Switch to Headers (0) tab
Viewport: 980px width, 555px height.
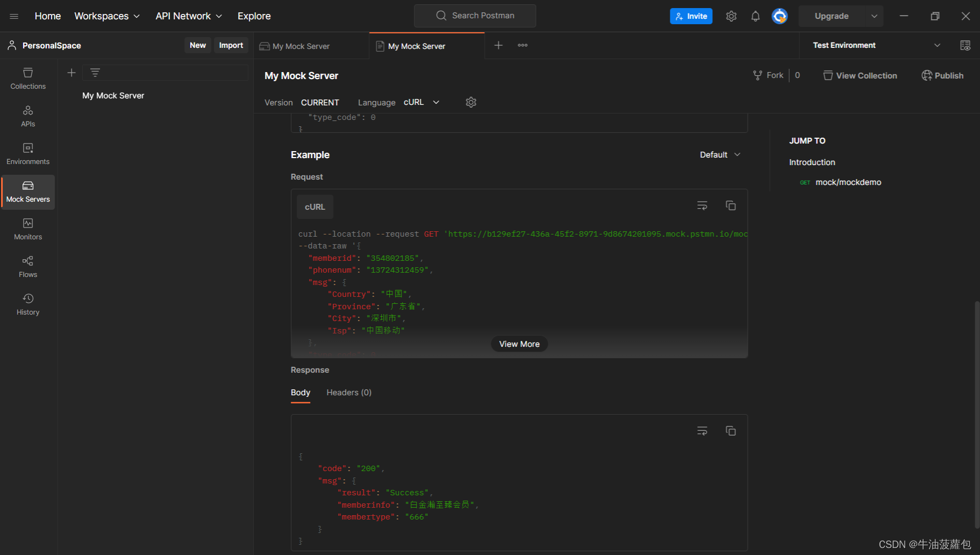click(349, 393)
